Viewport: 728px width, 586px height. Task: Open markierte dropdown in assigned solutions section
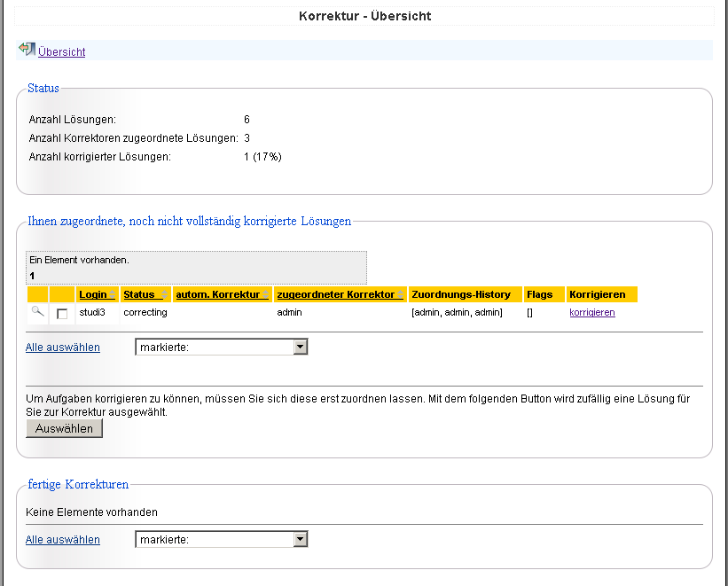pyautogui.click(x=222, y=347)
